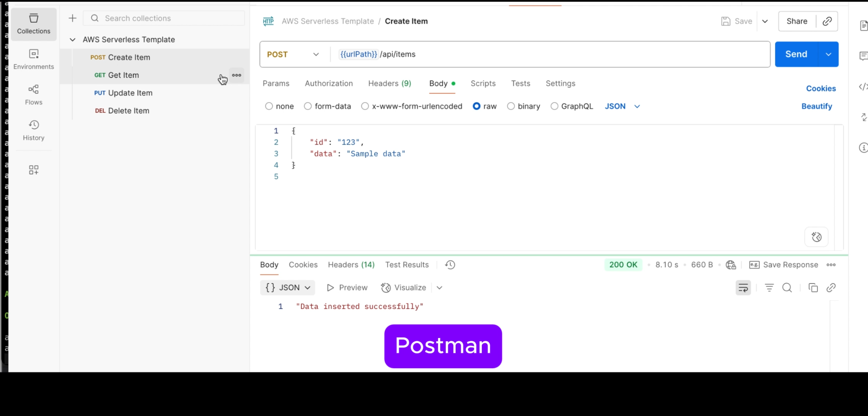Toggle the word wrap icon in response
The width and height of the screenshot is (868, 416).
[x=743, y=288]
